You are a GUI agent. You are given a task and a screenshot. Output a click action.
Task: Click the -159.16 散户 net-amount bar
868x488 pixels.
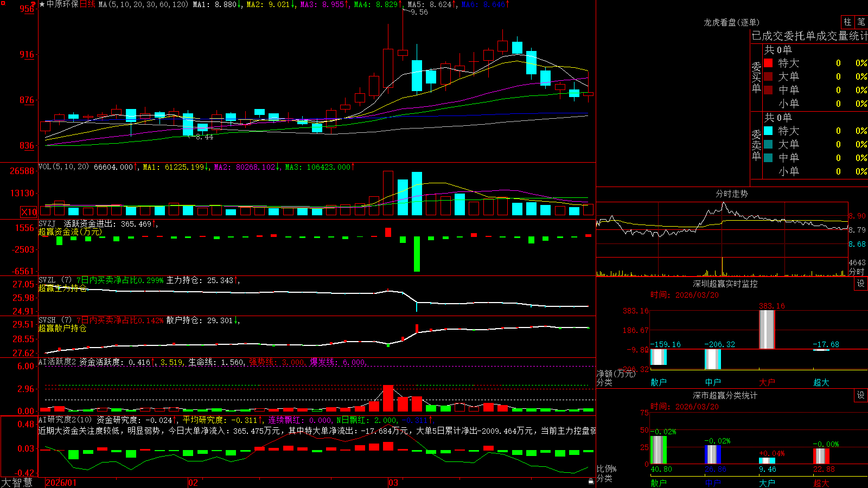(x=659, y=357)
